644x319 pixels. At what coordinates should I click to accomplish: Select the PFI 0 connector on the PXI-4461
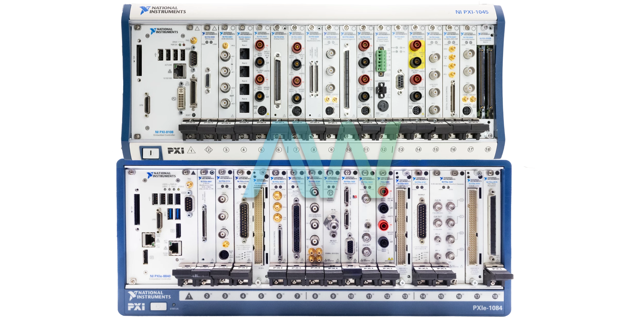point(225,46)
